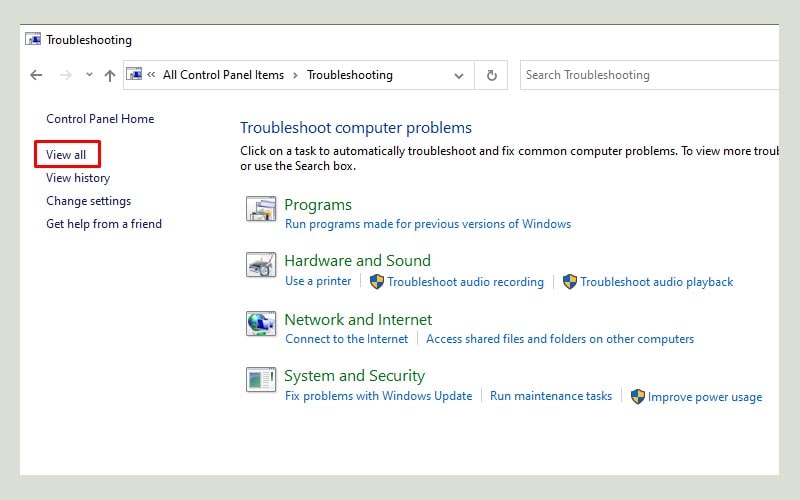Click All Control Panel Items breadcrumb

(223, 75)
